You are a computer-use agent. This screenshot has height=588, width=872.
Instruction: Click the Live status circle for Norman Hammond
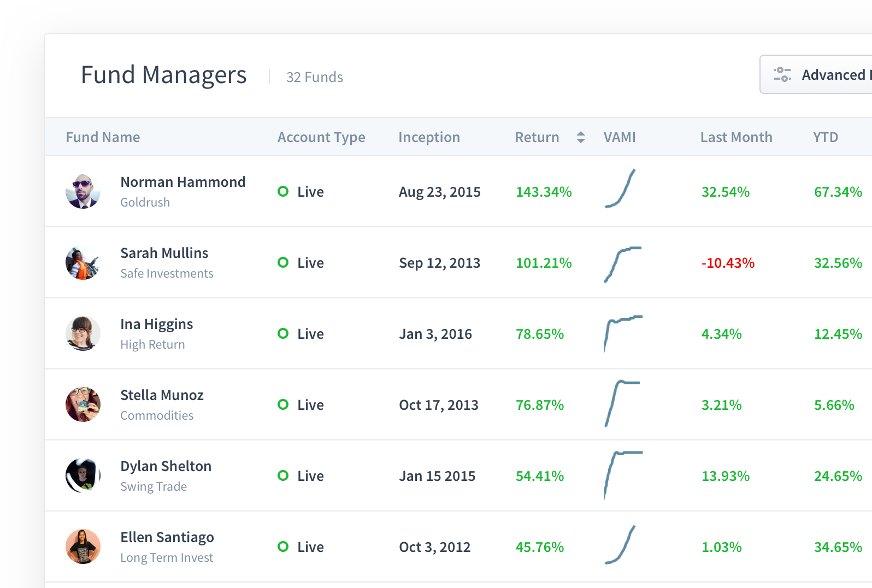[x=283, y=192]
